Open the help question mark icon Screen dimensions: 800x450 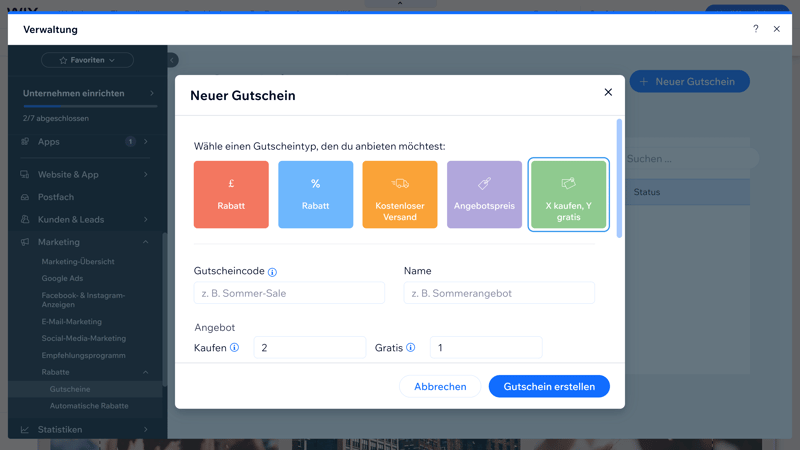[756, 29]
